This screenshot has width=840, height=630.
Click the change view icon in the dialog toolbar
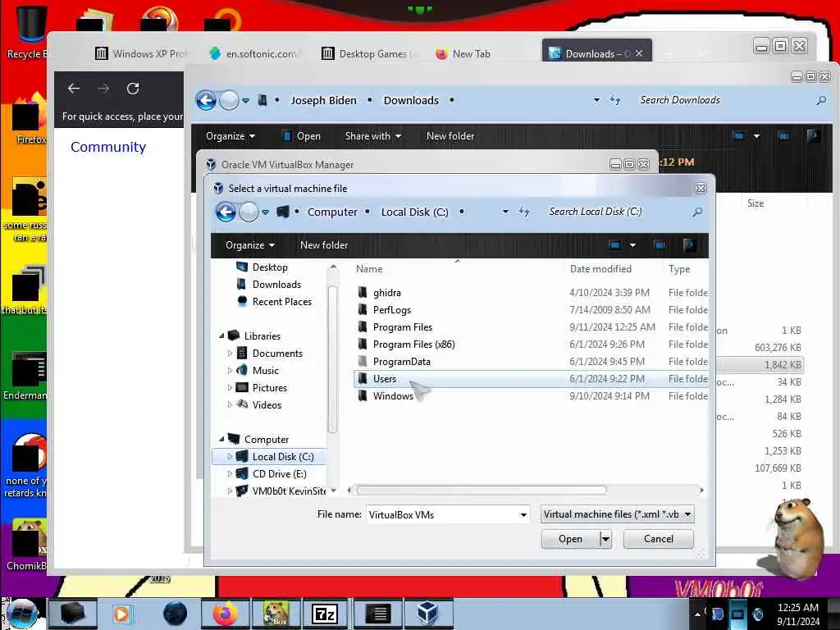click(615, 245)
